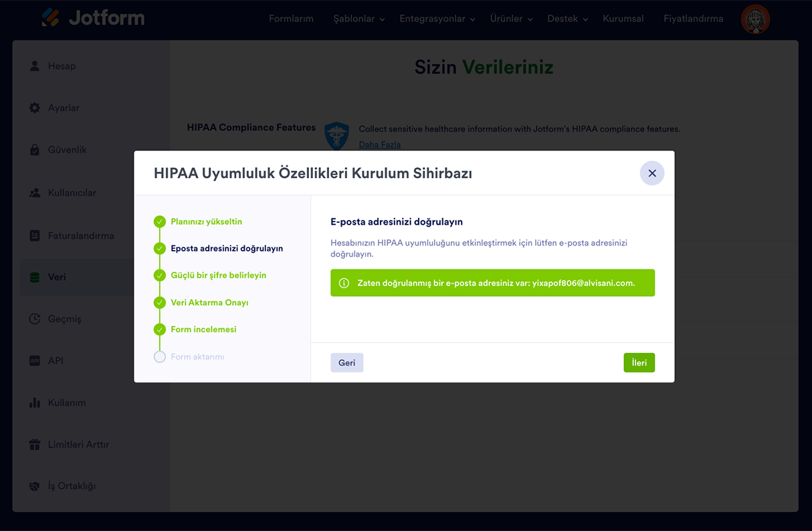Click the Planınızı yükseltin step checkmark
Image resolution: width=812 pixels, height=531 pixels.
click(x=159, y=221)
